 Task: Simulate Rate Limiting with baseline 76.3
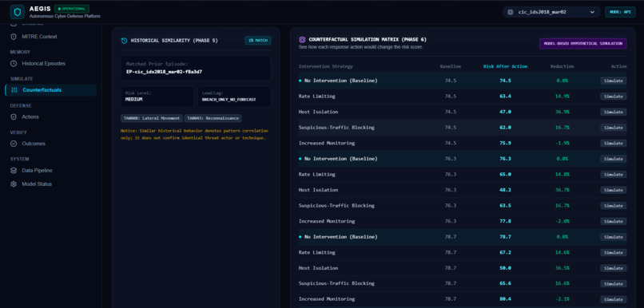click(613, 174)
